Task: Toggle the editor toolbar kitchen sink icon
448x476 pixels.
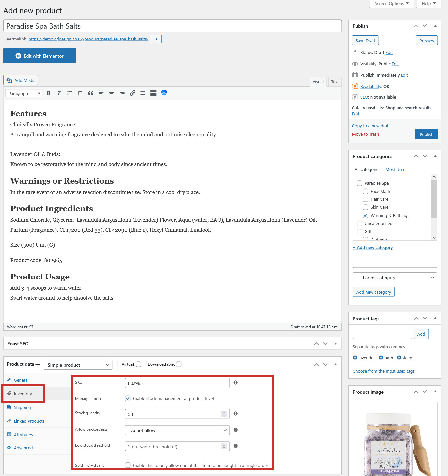Action: point(153,93)
